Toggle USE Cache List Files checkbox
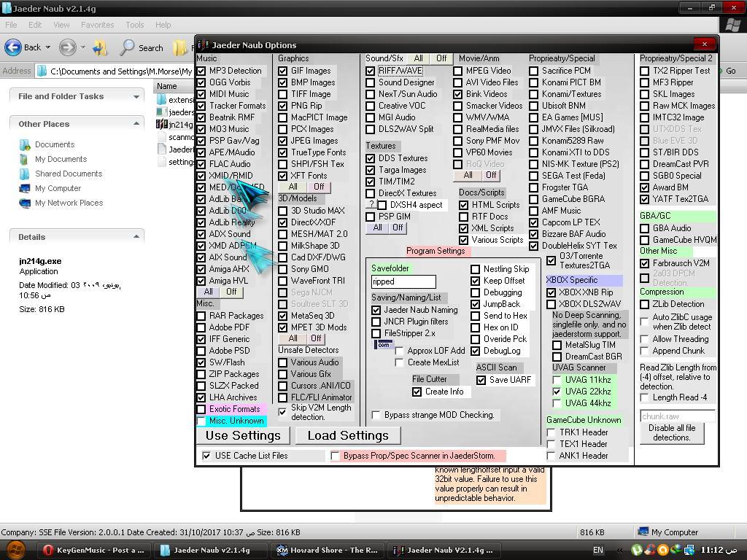 [206, 456]
